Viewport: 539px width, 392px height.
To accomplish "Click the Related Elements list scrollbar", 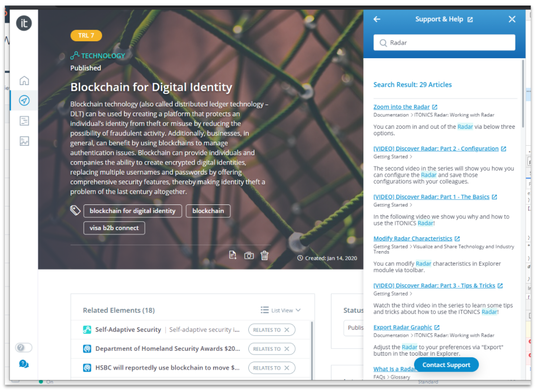I will [x=312, y=350].
